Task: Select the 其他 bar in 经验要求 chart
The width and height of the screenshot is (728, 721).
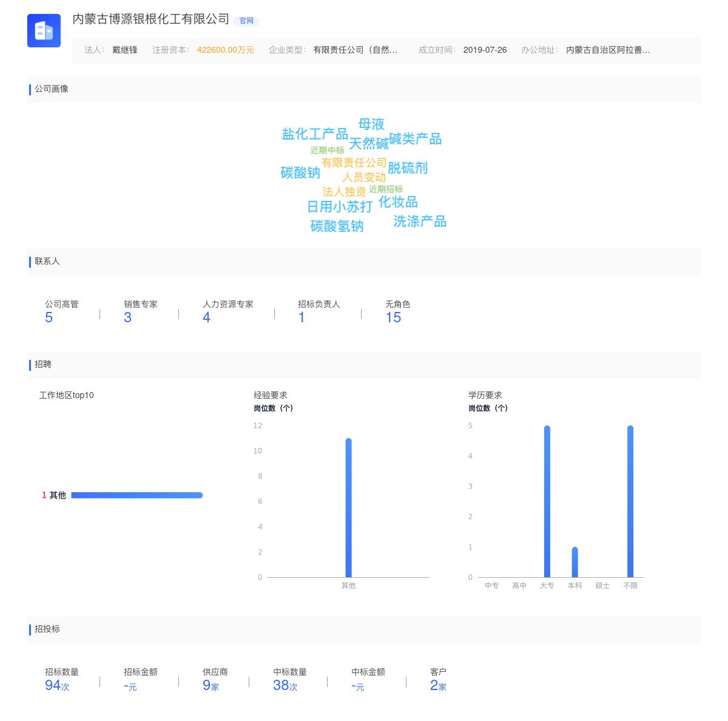Action: pos(348,507)
